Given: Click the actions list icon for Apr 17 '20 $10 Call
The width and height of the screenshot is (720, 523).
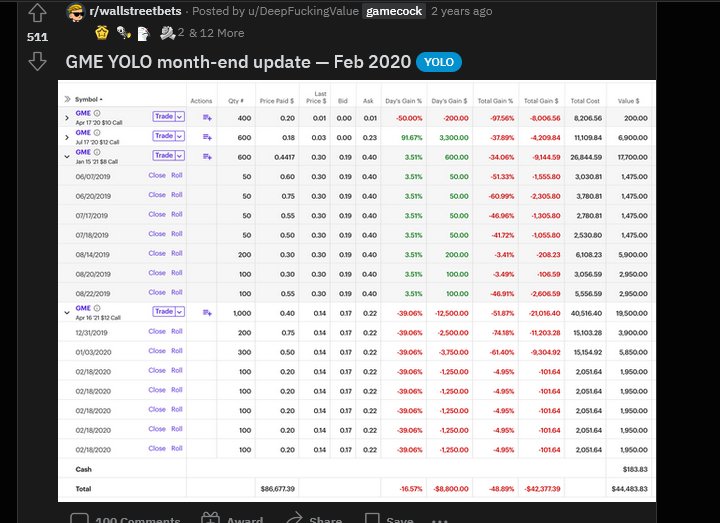Looking at the screenshot, I should (x=207, y=118).
